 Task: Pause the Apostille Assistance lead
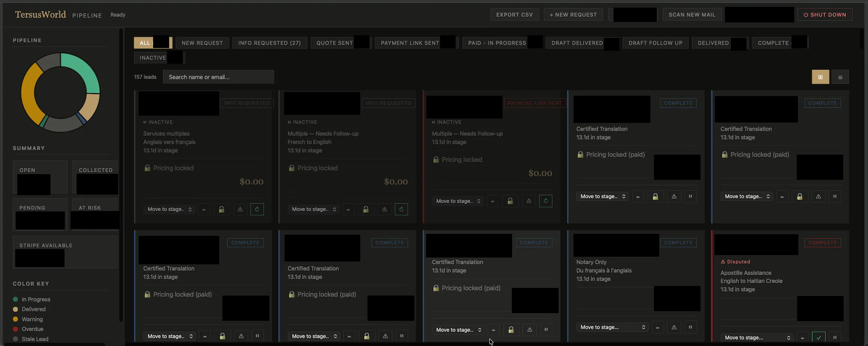(x=835, y=338)
